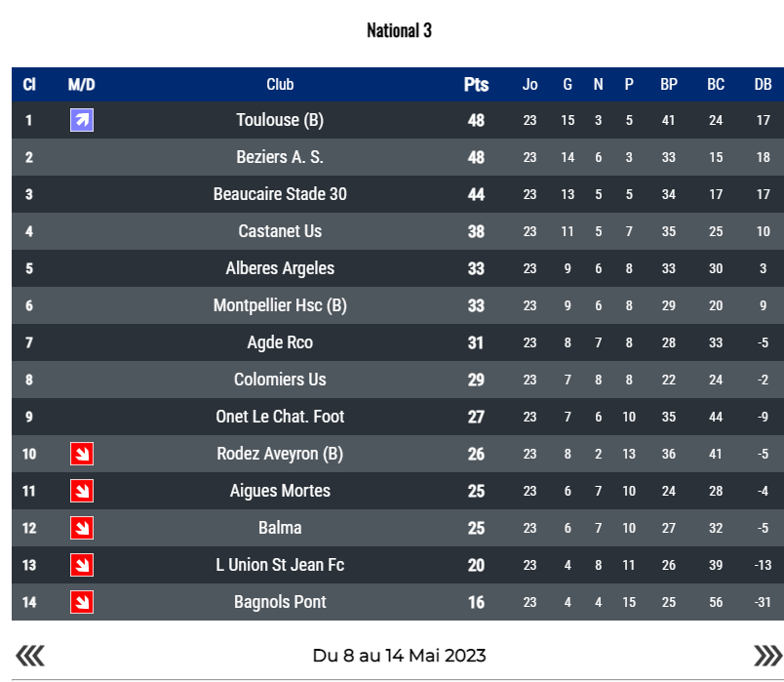784x682 pixels.
Task: Click the relegation icon next to Balma
Action: [x=82, y=528]
